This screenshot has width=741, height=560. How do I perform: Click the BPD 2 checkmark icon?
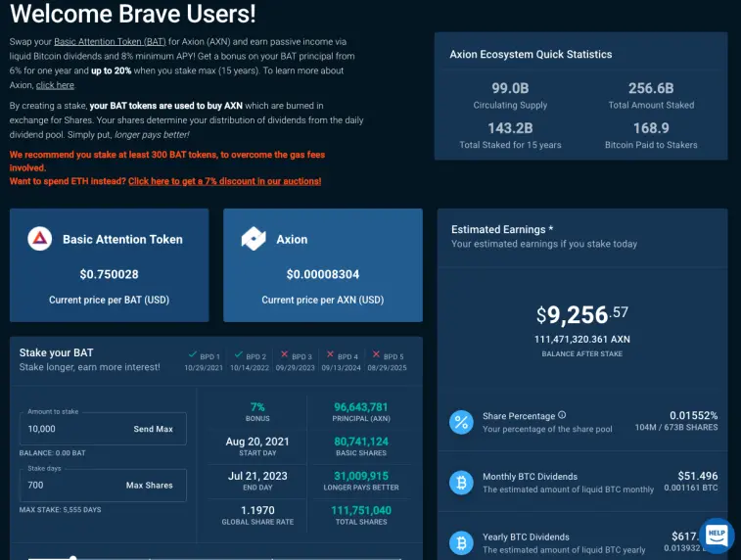click(239, 354)
